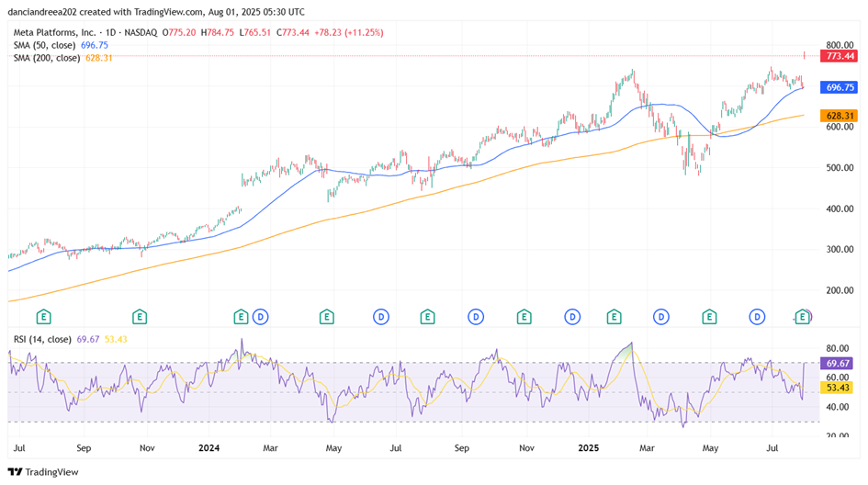Click the earnings E marker above May 2025
868x485 pixels.
(708, 317)
